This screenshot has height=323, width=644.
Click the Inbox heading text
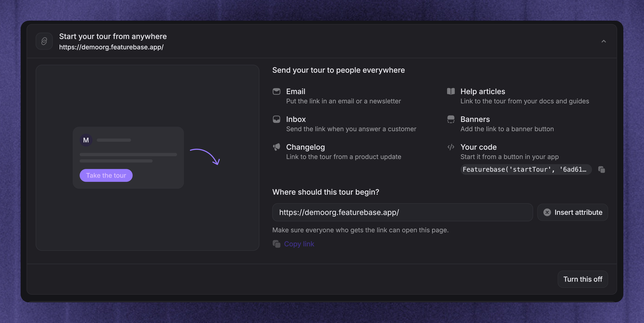tap(296, 119)
